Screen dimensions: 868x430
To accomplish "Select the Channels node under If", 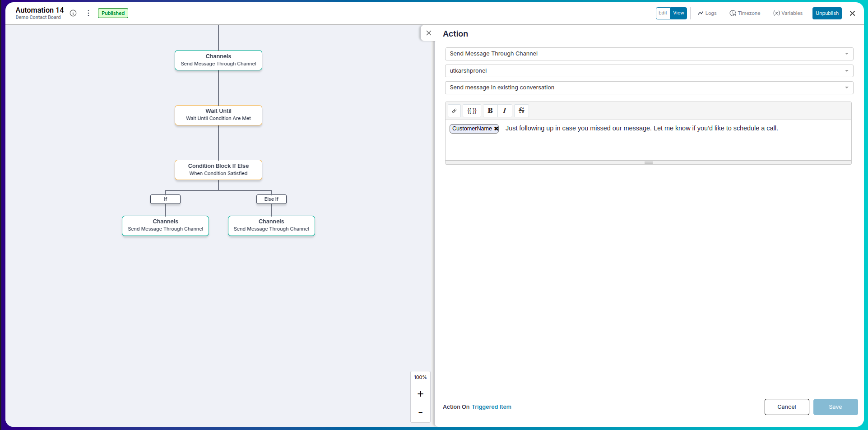I will pyautogui.click(x=165, y=226).
